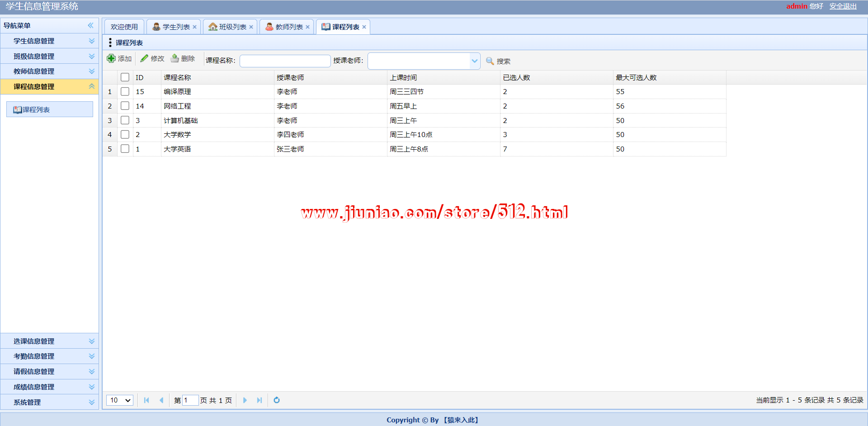Select the 网络工程 course name cell
The height and width of the screenshot is (426, 868).
point(218,106)
